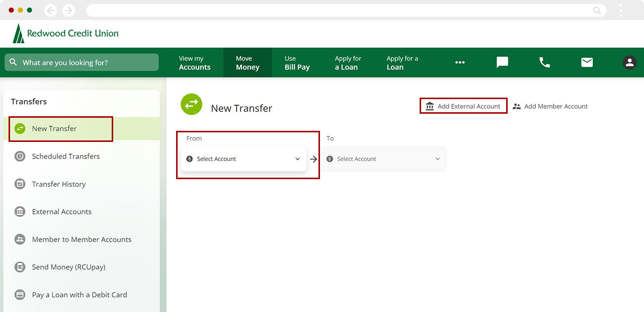The image size is (644, 312).
Task: Click the phone call icon
Action: (x=544, y=62)
